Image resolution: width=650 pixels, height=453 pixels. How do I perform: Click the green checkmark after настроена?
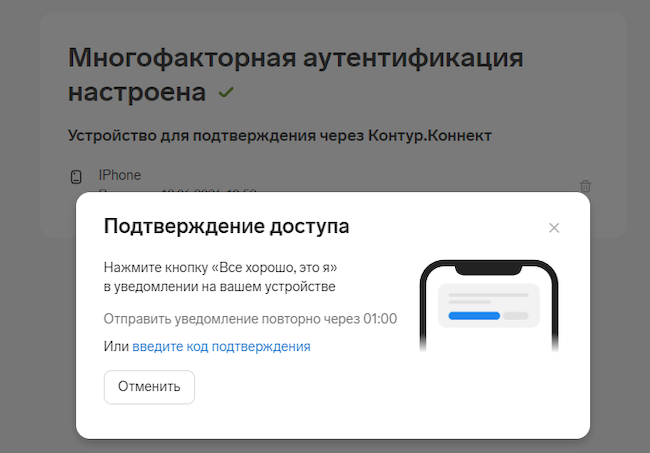pos(226,92)
